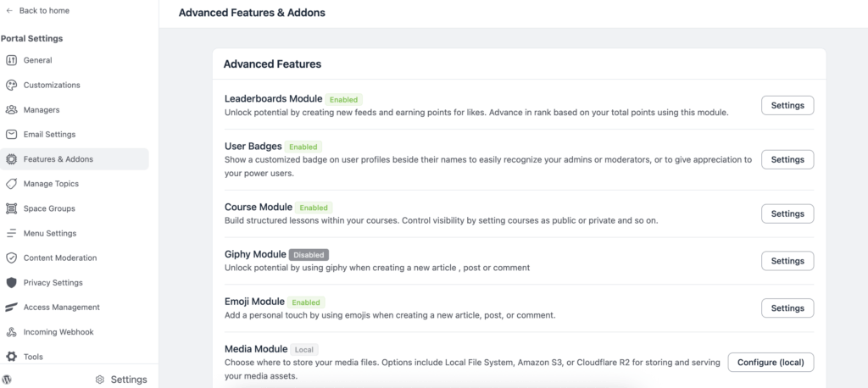Click the Advanced Features card heading

click(x=272, y=64)
